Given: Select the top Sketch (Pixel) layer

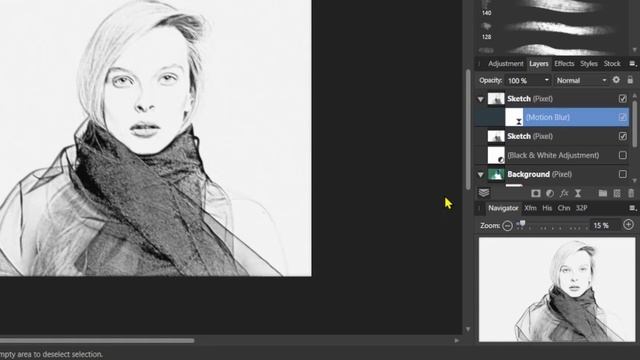Looking at the screenshot, I should tap(552, 98).
